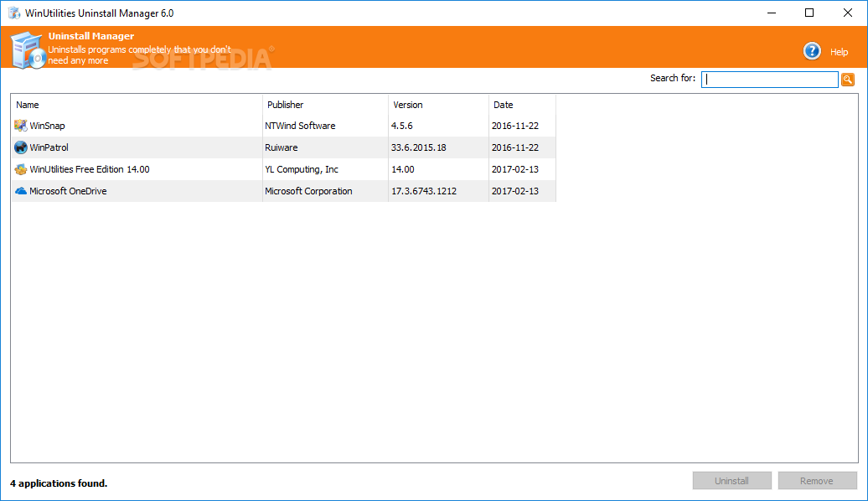Click publisher NTWind Software cell
The width and height of the screenshot is (868, 501).
click(300, 126)
